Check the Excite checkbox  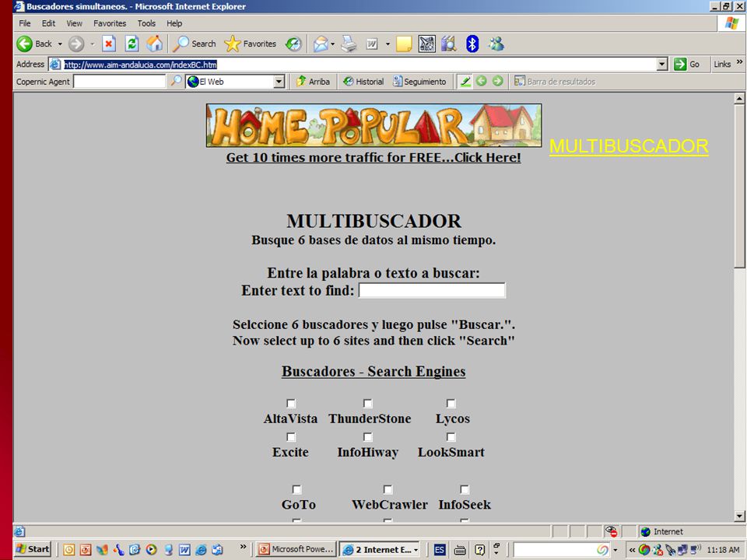[x=290, y=436]
